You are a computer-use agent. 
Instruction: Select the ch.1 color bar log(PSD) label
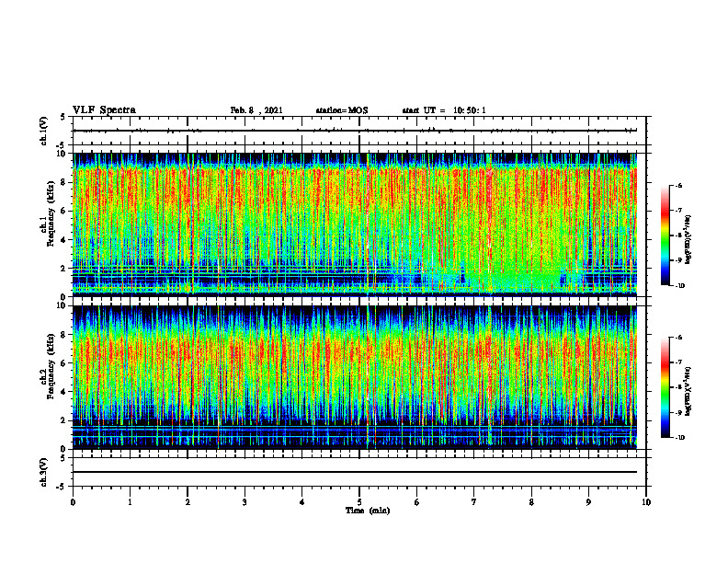(x=689, y=239)
